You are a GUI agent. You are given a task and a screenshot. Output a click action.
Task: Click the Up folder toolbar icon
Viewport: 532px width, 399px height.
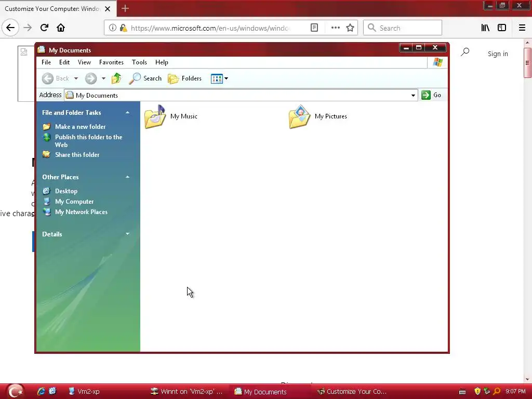pos(116,78)
